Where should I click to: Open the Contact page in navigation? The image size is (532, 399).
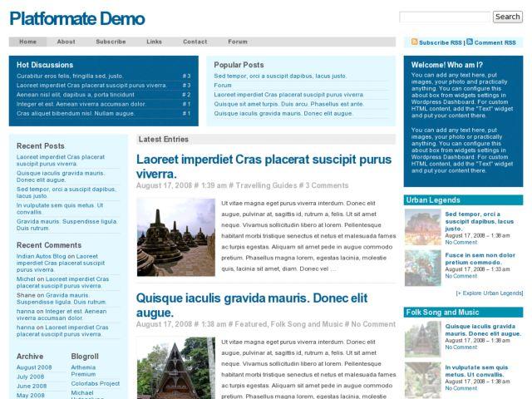coord(195,42)
